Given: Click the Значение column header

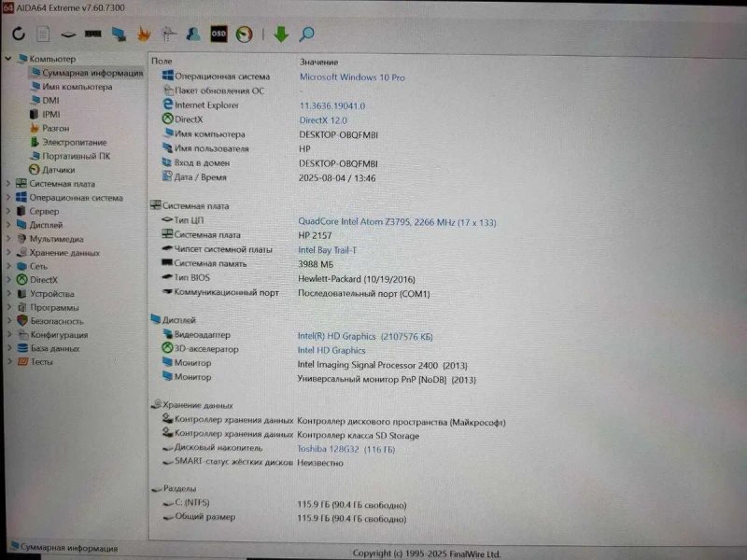Looking at the screenshot, I should [318, 62].
